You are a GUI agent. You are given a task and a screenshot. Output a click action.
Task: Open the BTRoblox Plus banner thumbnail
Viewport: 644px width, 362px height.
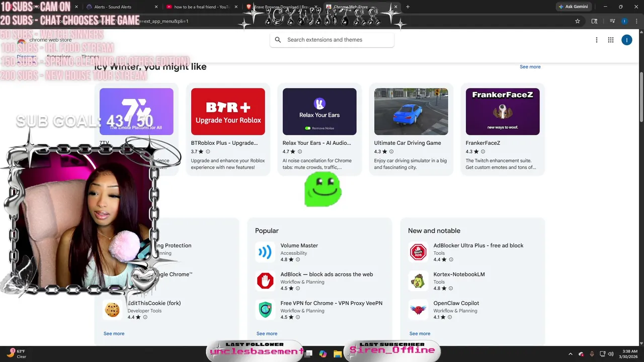(228, 112)
